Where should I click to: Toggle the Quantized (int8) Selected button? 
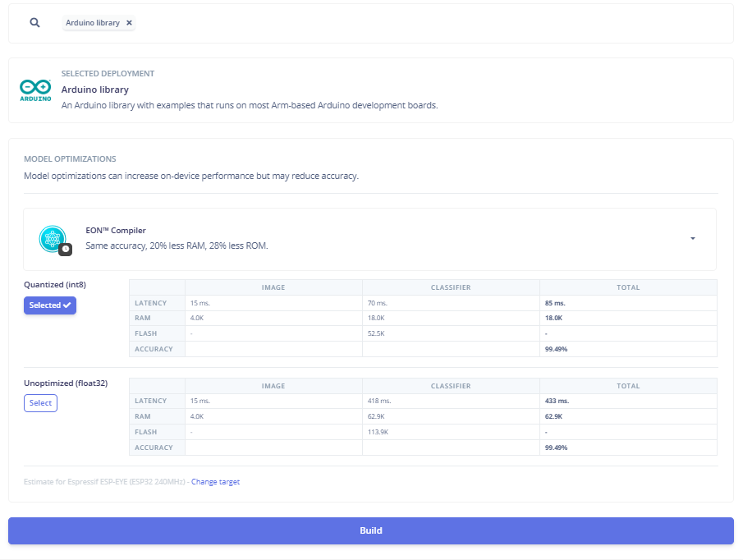pyautogui.click(x=50, y=305)
